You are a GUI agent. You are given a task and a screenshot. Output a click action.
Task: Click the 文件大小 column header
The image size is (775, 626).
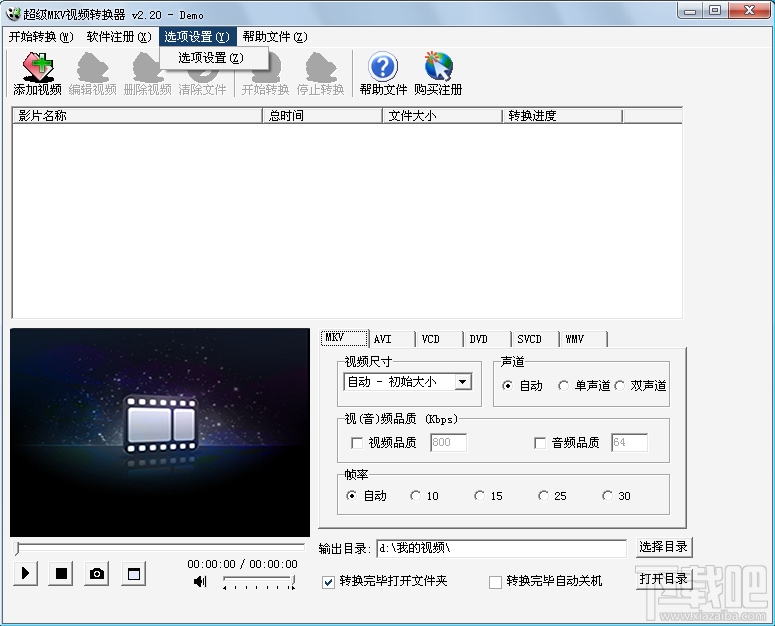tap(442, 116)
